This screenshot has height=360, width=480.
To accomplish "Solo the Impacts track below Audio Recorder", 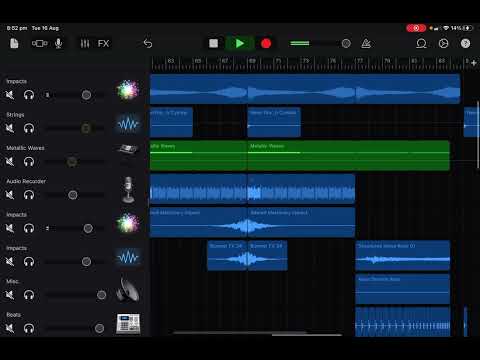I will pyautogui.click(x=29, y=228).
